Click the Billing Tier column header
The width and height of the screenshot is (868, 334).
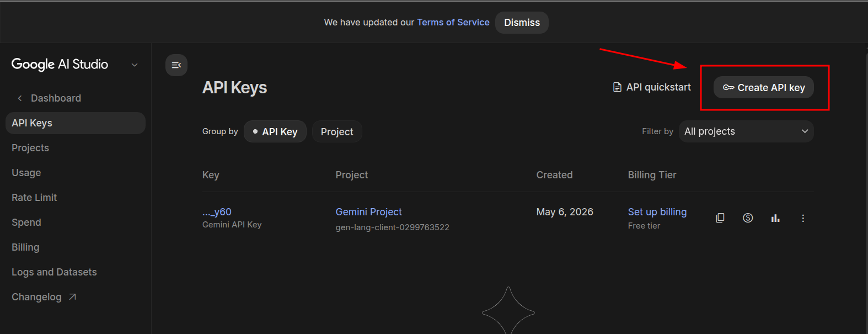point(652,175)
